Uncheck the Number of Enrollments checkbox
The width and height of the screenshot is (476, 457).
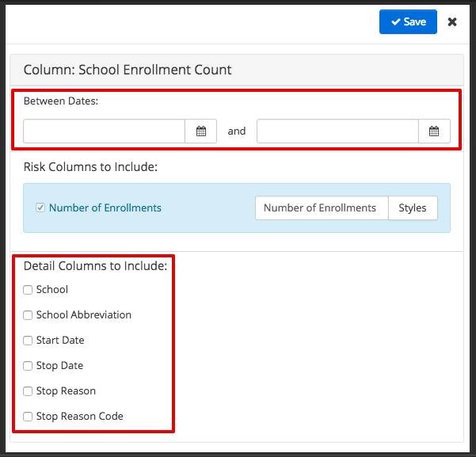pos(40,208)
